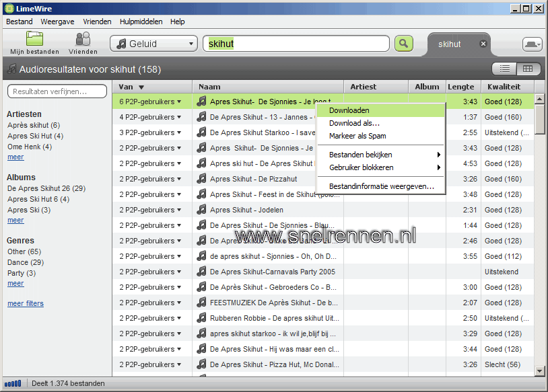
Task: Open the downloads tray button at top right
Action: click(532, 44)
